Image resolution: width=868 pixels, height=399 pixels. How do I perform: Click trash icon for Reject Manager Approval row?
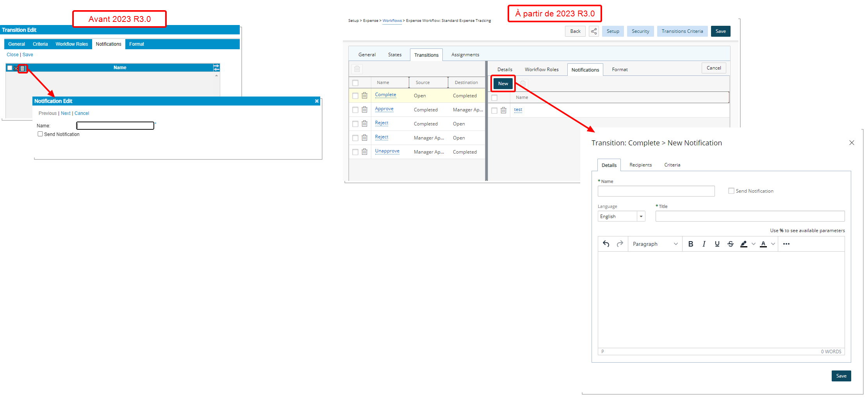[x=364, y=138]
